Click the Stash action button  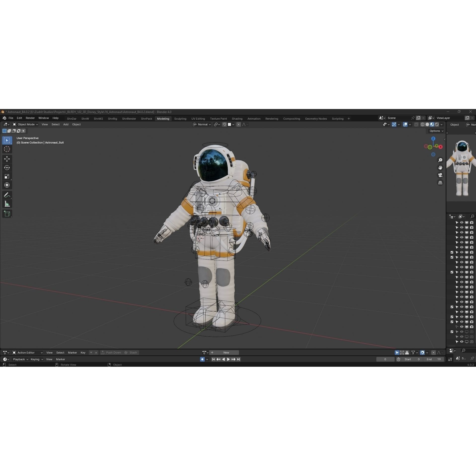pos(131,353)
